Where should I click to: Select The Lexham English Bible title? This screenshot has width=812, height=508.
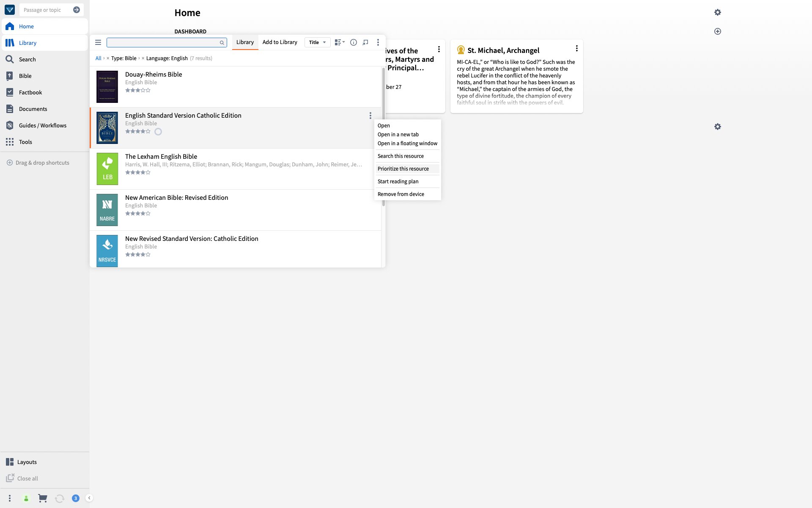161,157
